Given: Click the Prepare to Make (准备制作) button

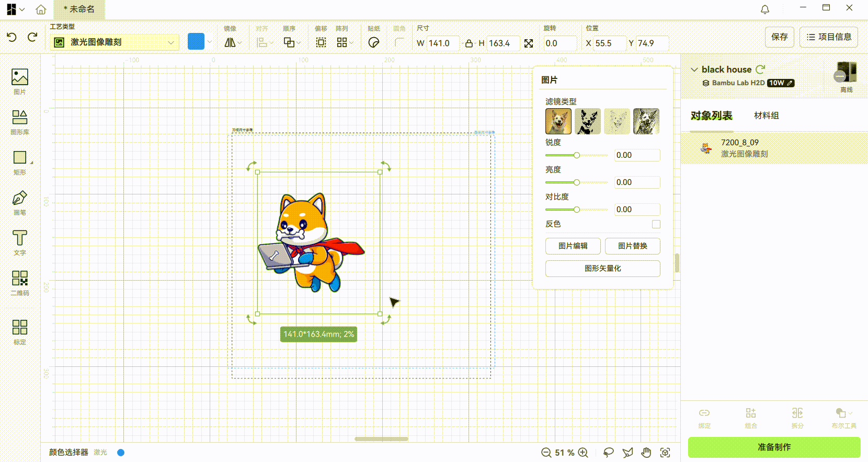Looking at the screenshot, I should [x=774, y=447].
